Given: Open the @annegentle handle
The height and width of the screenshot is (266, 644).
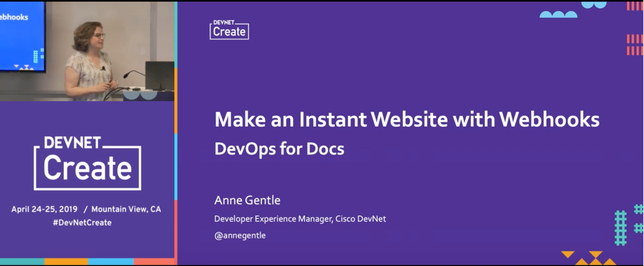Looking at the screenshot, I should tap(240, 235).
